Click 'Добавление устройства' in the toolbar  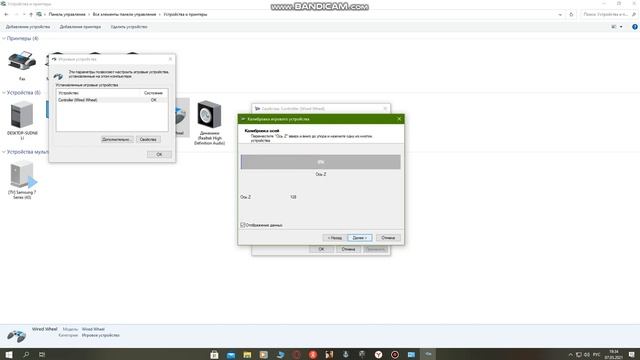tap(28, 27)
